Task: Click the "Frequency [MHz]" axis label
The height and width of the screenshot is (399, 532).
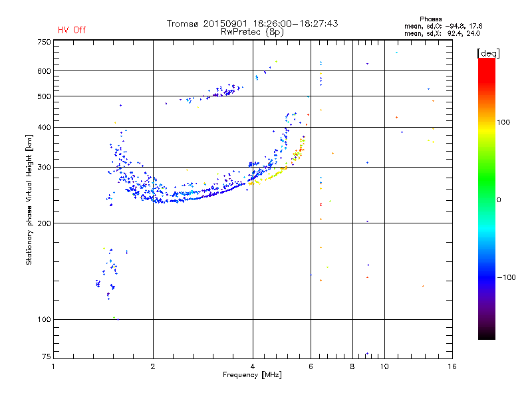Action: [x=252, y=375]
